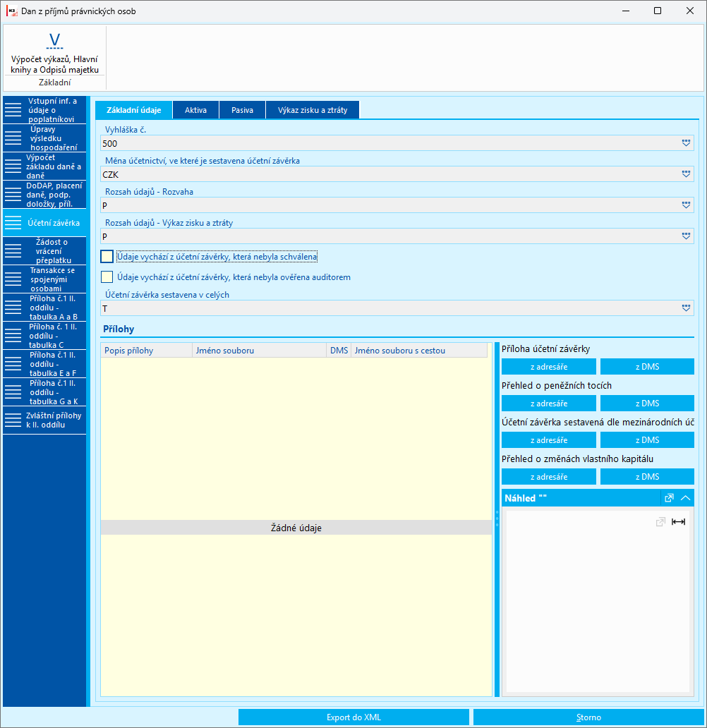Click field showing T under sestavena v celých
The image size is (707, 728).
(x=397, y=308)
